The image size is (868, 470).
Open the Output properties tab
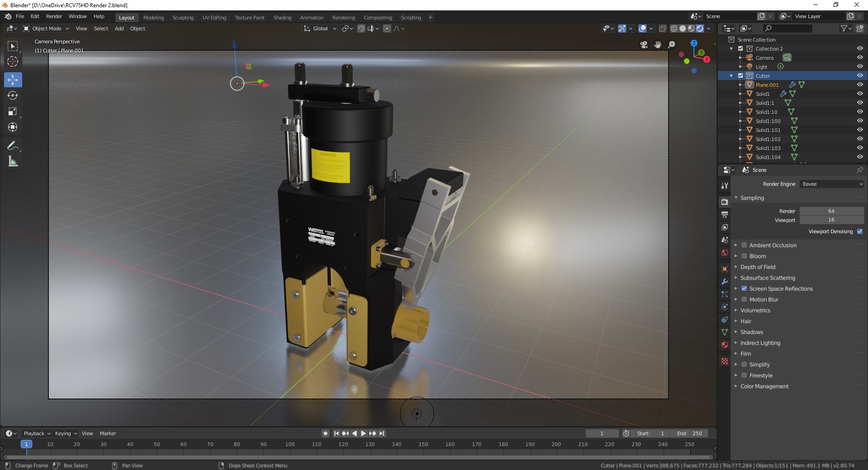725,214
